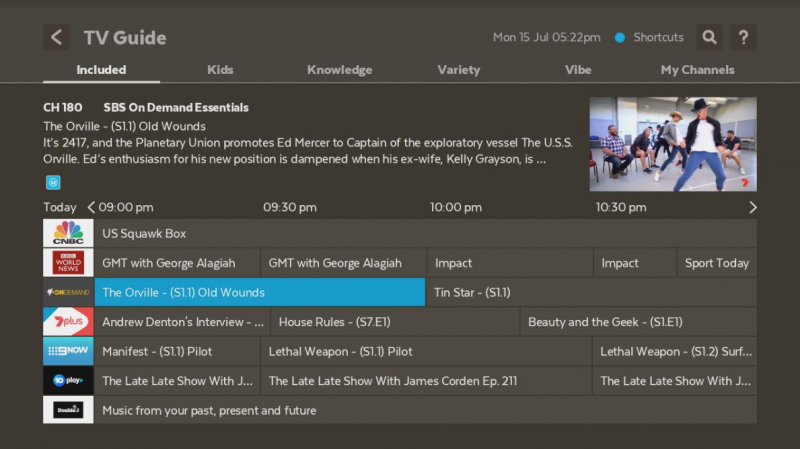This screenshot has height=449, width=800.
Task: Click the Mon 15 Jul 05:22pm date
Action: (x=546, y=37)
